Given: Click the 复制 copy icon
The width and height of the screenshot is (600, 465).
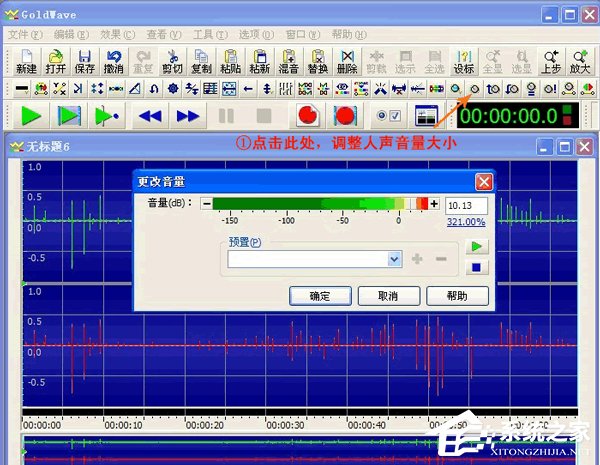Looking at the screenshot, I should click(201, 62).
